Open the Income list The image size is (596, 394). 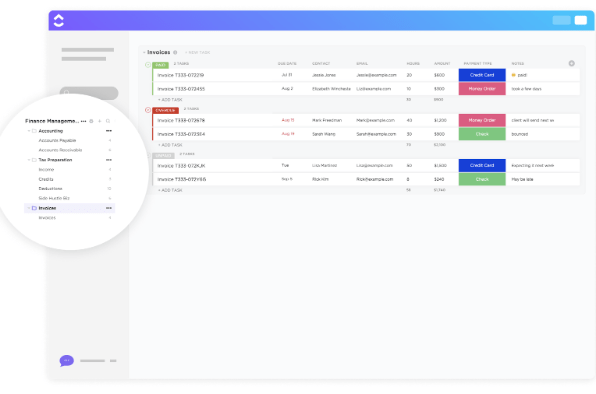point(46,169)
